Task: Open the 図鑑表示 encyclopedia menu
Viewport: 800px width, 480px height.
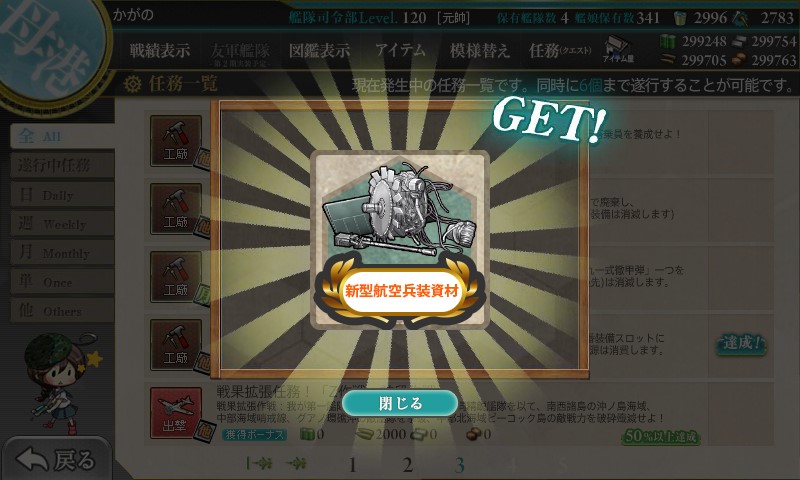Action: [319, 50]
